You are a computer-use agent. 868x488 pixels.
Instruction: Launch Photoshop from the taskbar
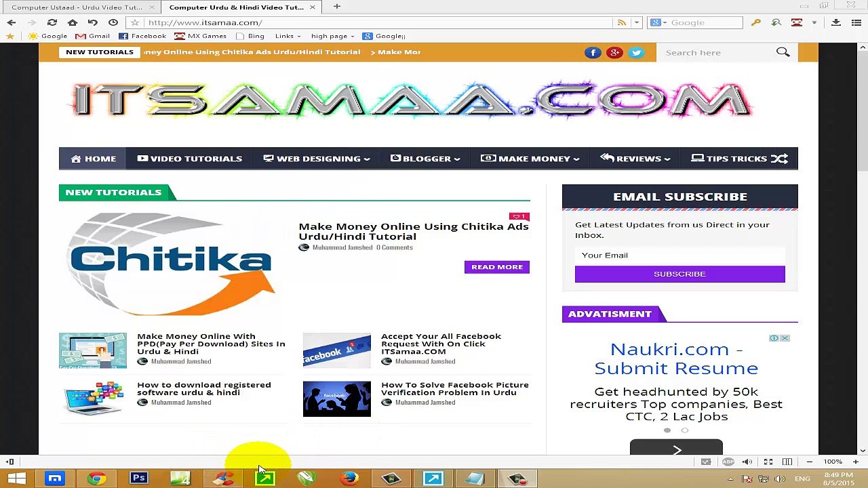click(x=139, y=479)
